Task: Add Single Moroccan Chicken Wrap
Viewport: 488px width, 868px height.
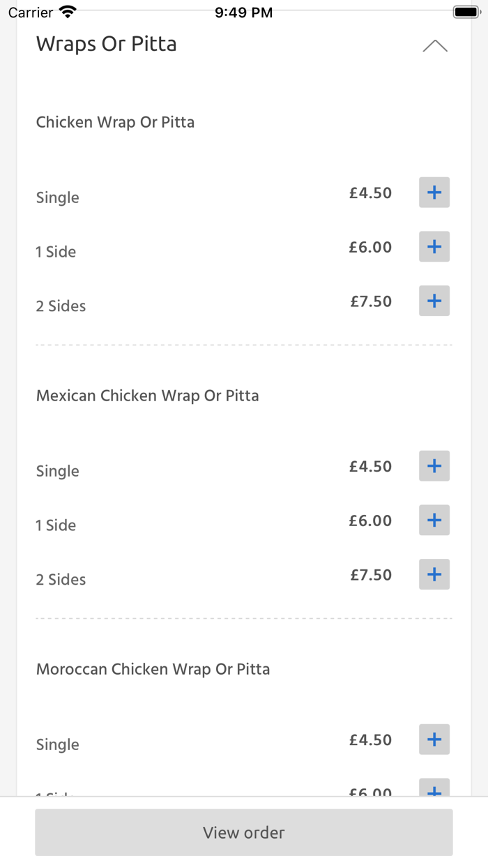Action: (x=434, y=739)
